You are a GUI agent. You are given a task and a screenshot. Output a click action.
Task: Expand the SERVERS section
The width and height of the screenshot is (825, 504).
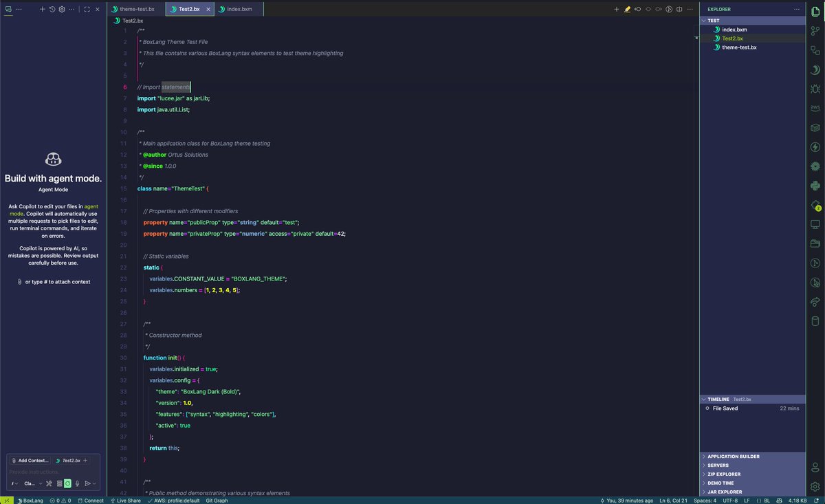(753, 465)
